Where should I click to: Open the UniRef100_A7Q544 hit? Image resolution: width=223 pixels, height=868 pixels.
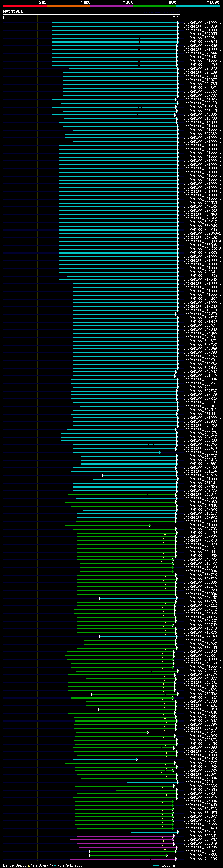pyautogui.click(x=200, y=53)
